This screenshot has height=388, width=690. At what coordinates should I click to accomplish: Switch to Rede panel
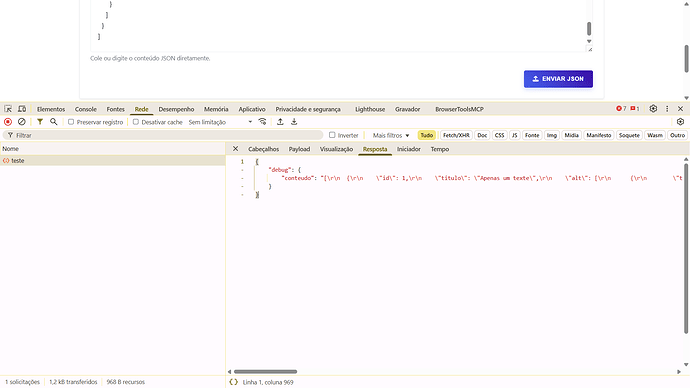(141, 109)
